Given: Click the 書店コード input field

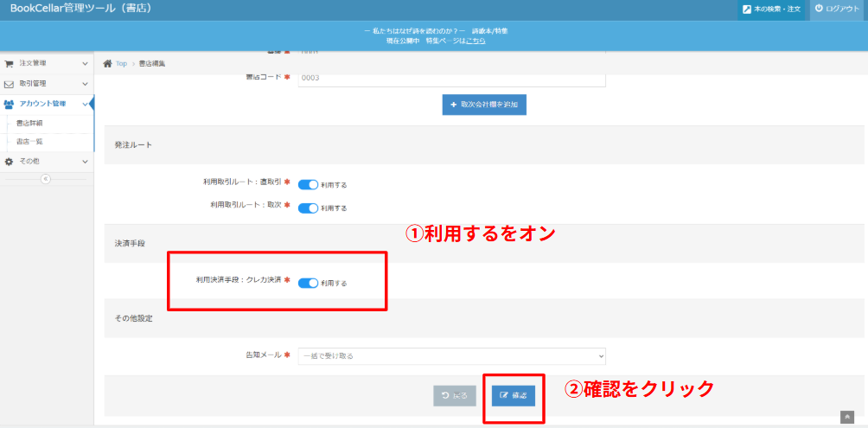Looking at the screenshot, I should (451, 78).
